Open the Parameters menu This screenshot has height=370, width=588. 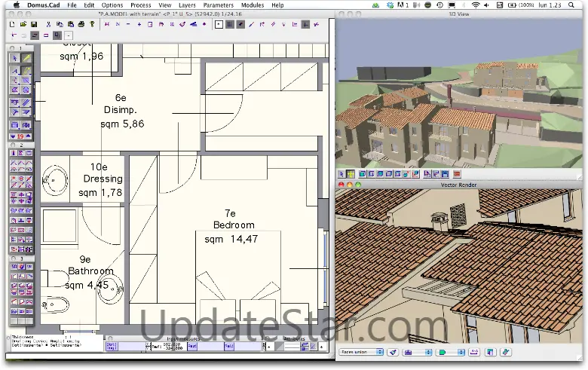(219, 5)
